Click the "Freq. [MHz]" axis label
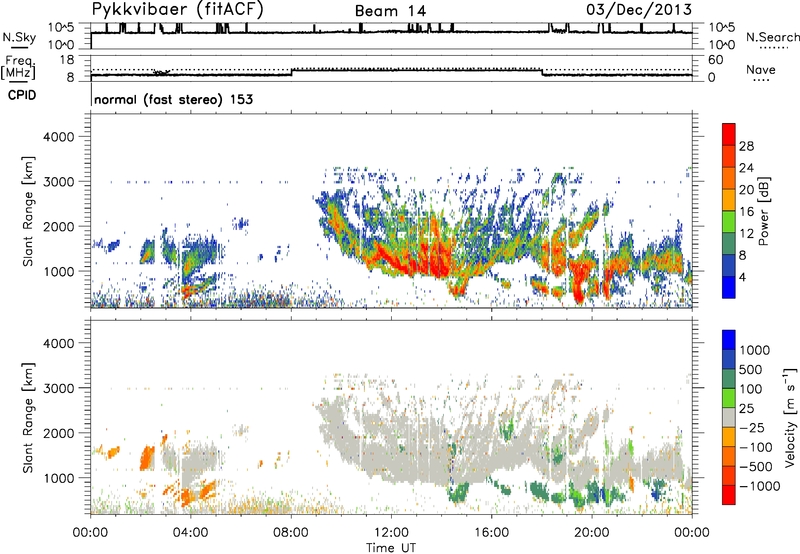800x554 pixels. [19, 68]
